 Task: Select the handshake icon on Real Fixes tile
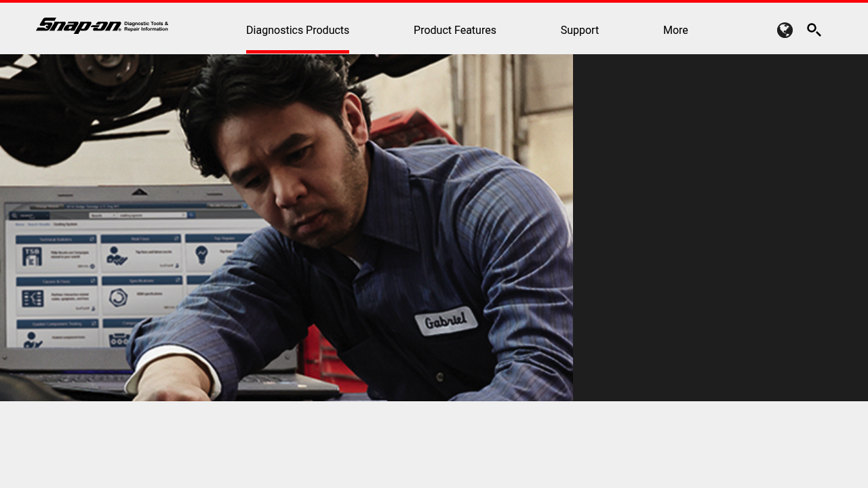(x=116, y=256)
